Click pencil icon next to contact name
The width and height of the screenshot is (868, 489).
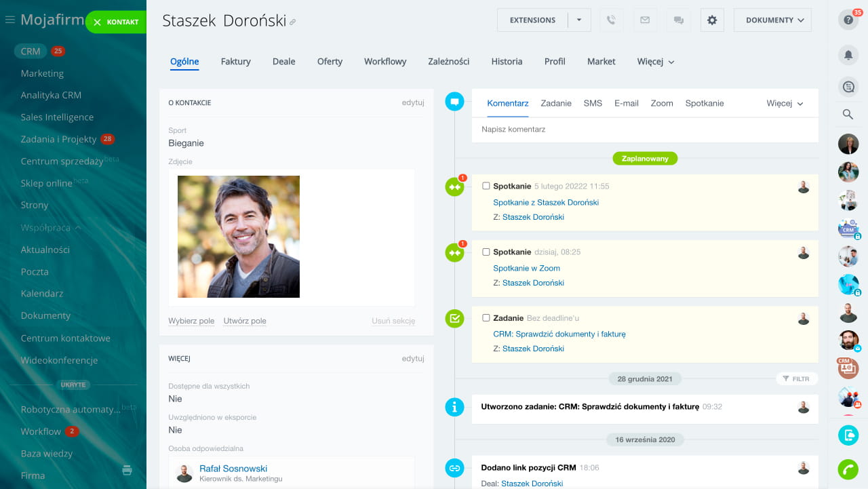tap(293, 22)
